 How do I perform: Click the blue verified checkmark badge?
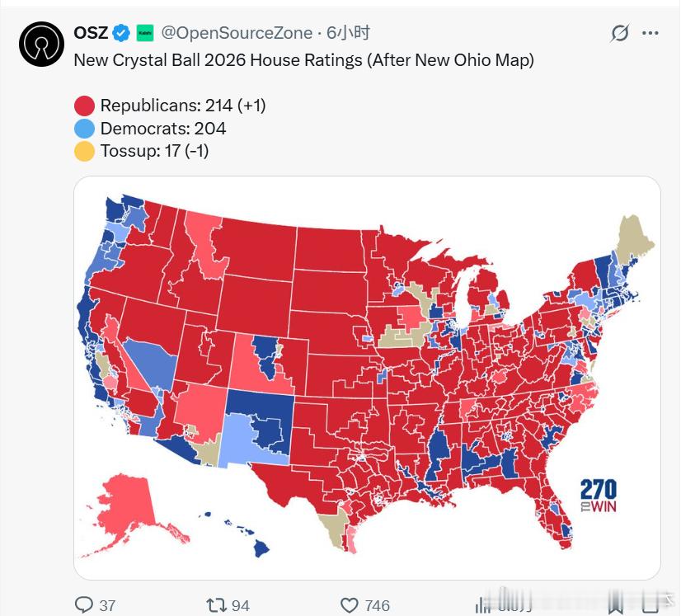(122, 33)
